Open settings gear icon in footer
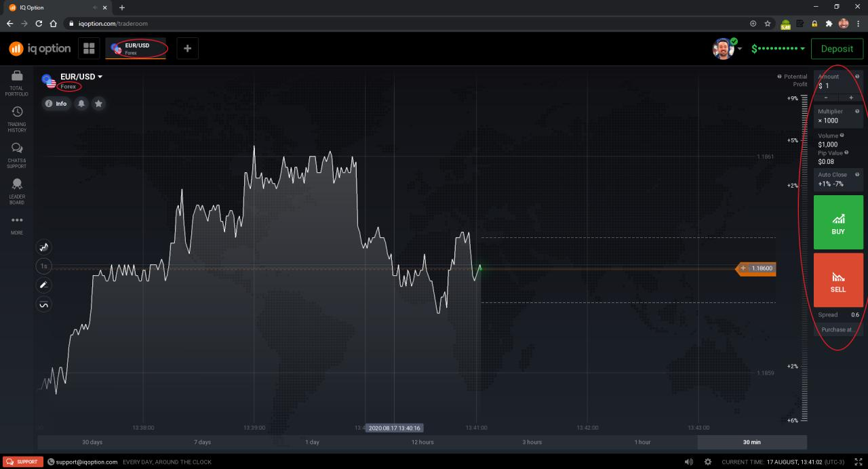The width and height of the screenshot is (868, 469). point(708,462)
